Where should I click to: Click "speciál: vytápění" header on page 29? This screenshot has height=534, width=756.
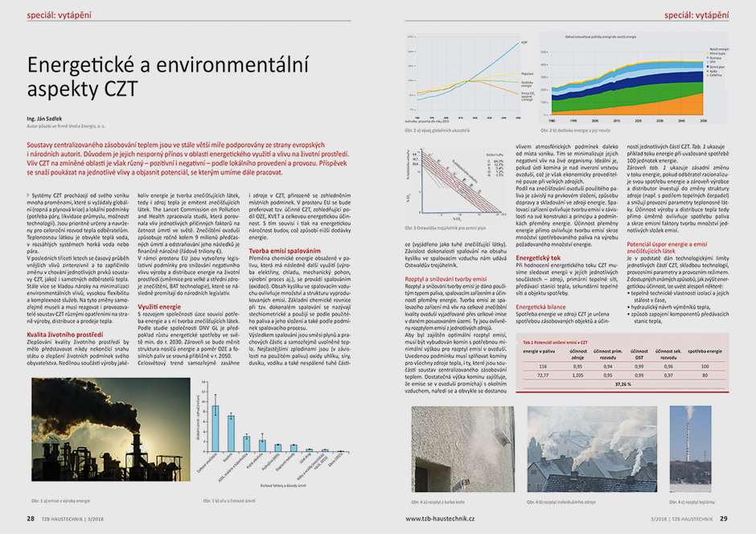[x=696, y=15]
